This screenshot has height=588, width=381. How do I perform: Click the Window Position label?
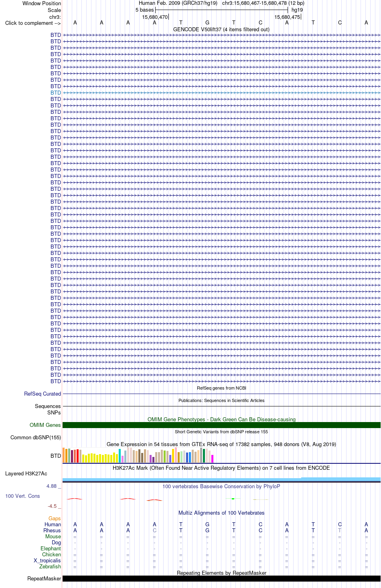pos(42,4)
